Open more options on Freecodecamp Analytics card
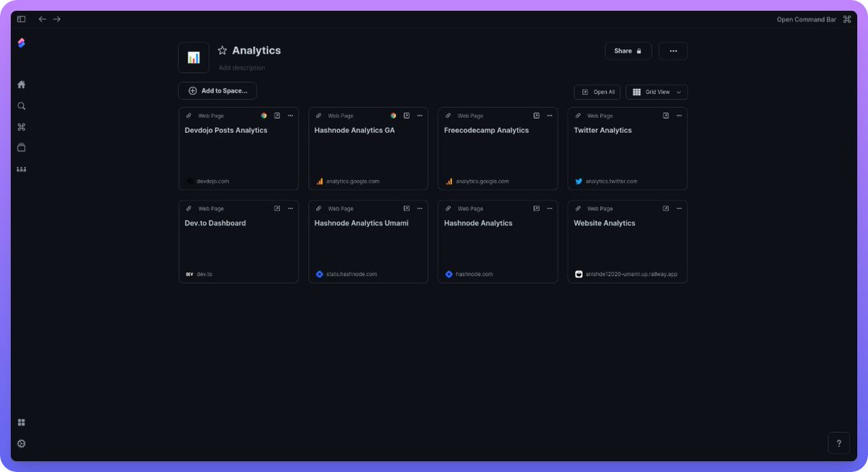868x472 pixels. [x=550, y=116]
